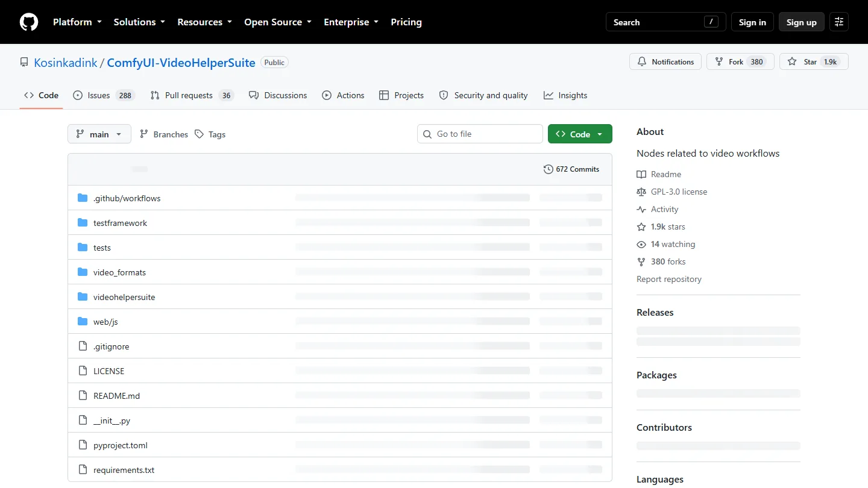Open the requirements.txt file

tap(124, 470)
